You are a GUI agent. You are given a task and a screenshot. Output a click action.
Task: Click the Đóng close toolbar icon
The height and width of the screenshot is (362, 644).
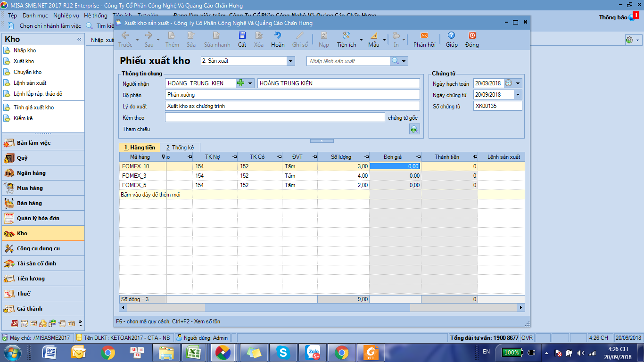point(472,35)
